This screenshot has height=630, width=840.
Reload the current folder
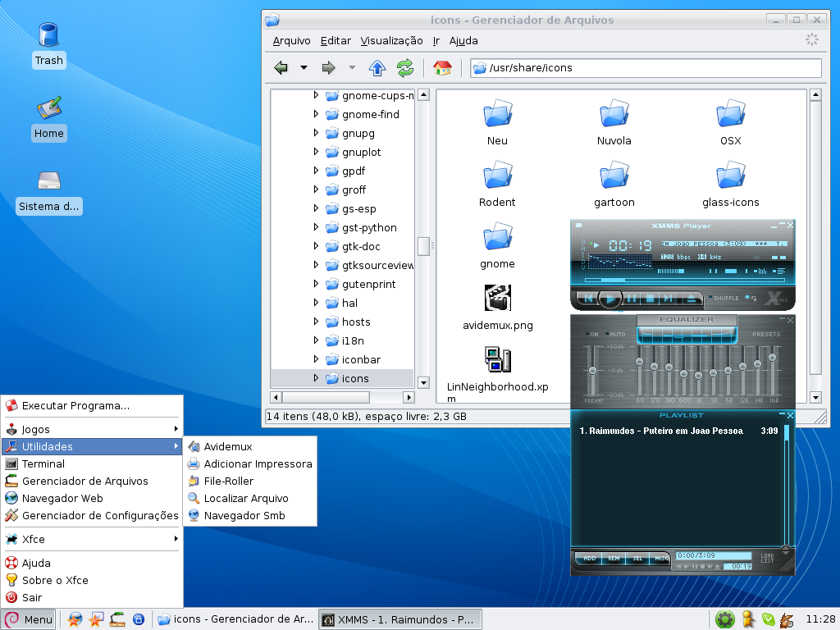[405, 67]
